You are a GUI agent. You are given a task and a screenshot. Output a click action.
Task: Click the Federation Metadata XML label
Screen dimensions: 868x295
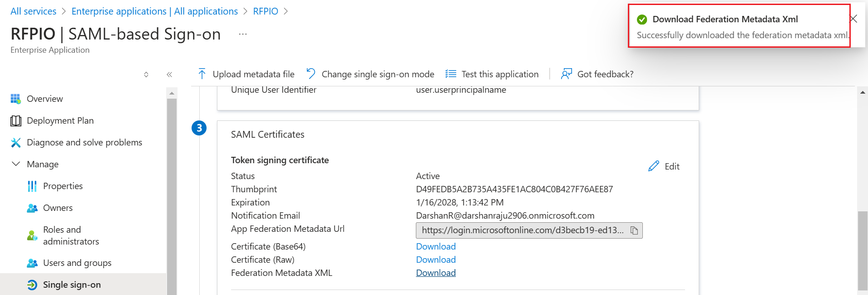[282, 273]
